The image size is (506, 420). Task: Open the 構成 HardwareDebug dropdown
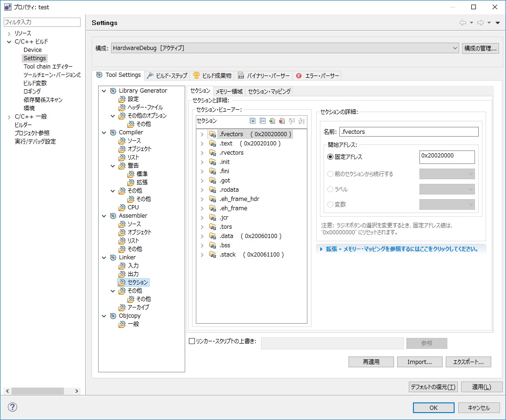coord(285,48)
